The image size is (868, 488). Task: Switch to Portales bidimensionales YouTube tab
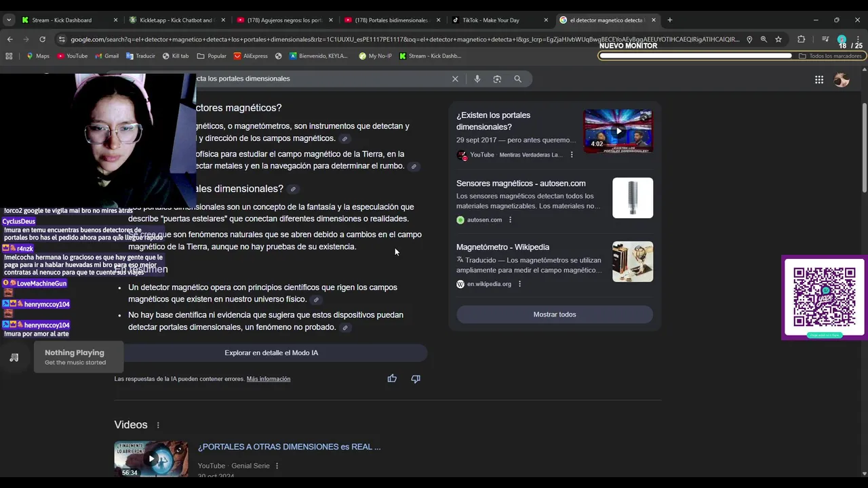tap(393, 20)
